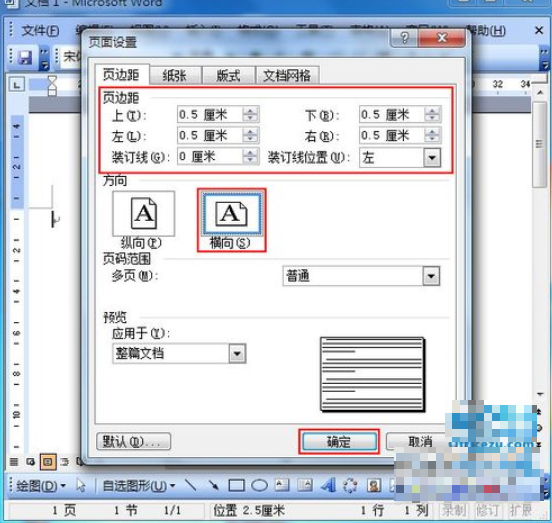This screenshot has height=523, width=552.
Task: Insert a horizontal text box
Action: (x=282, y=486)
